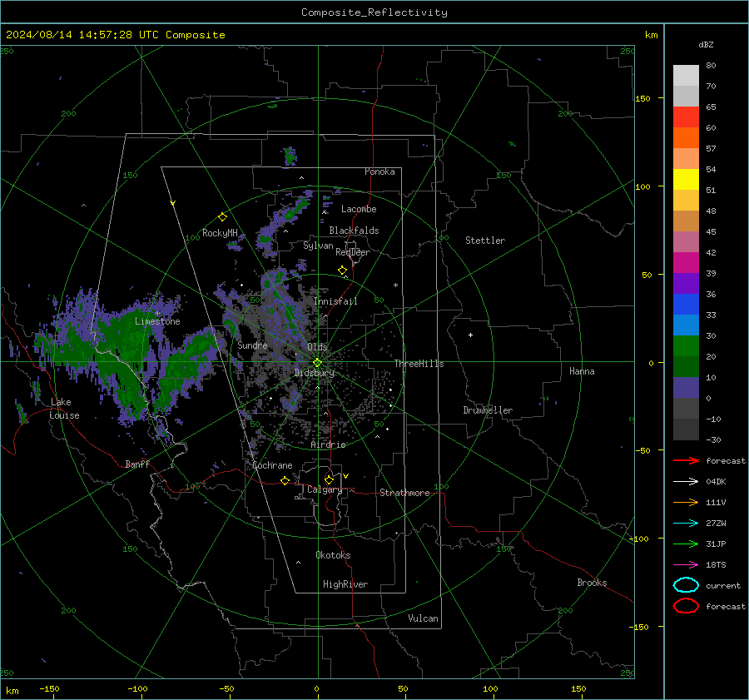Click the magenta 18TS arrow icon
749x700 pixels.
686,565
